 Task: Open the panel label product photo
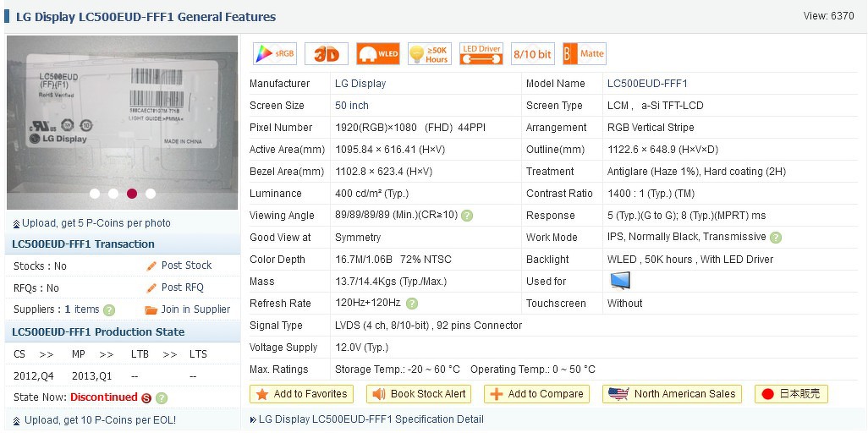123,123
